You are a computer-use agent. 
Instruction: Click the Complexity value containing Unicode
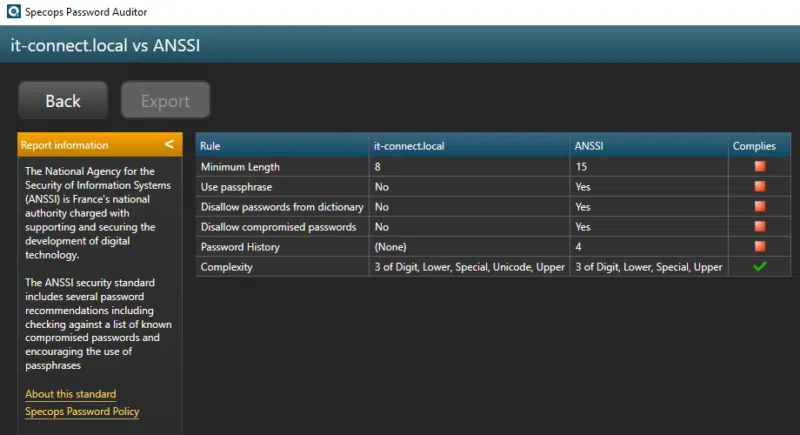point(469,267)
